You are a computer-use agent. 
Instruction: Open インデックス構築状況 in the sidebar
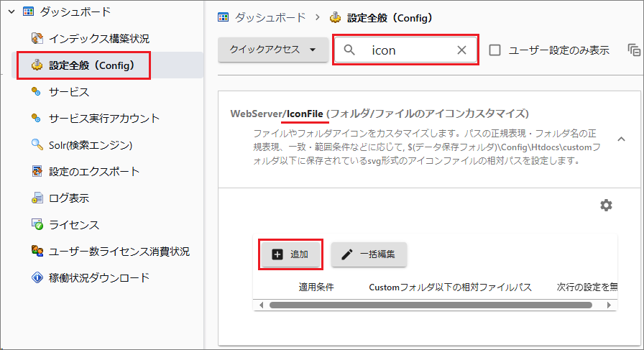click(99, 38)
